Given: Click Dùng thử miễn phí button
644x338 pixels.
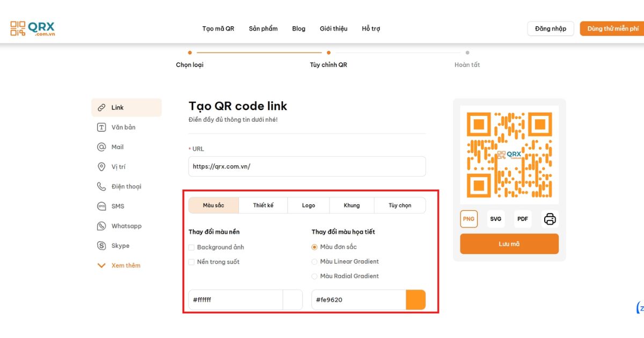Looking at the screenshot, I should (x=612, y=28).
